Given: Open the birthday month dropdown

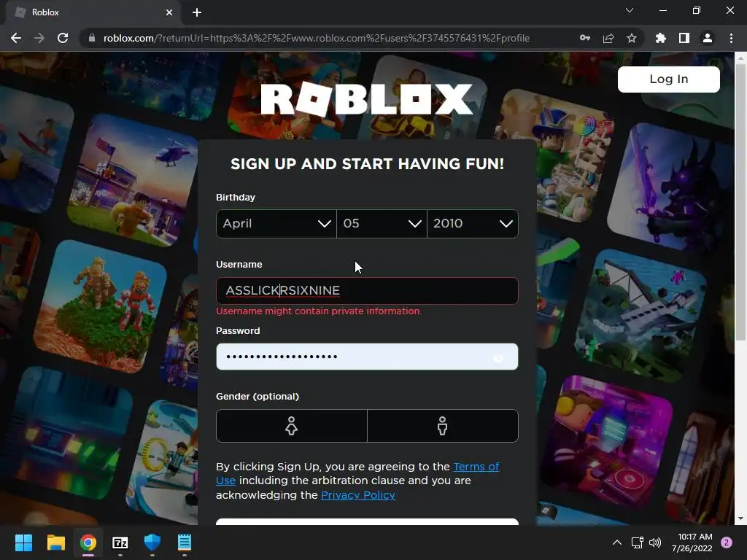Looking at the screenshot, I should 276,223.
